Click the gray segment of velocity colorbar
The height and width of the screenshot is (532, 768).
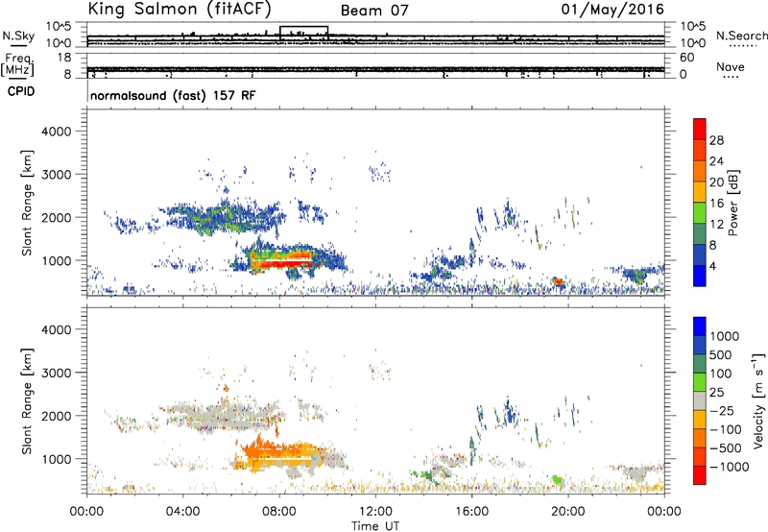pyautogui.click(x=700, y=400)
